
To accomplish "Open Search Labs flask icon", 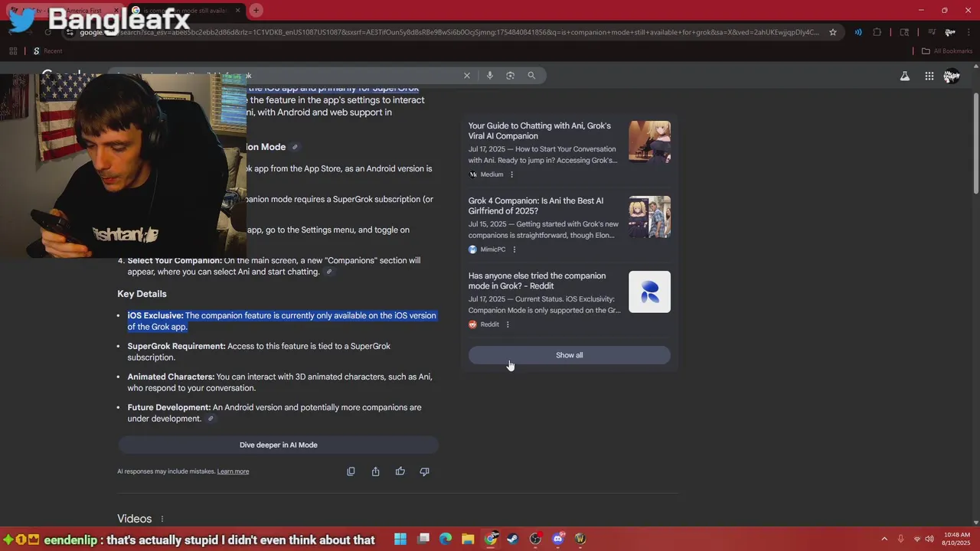I will tap(905, 76).
